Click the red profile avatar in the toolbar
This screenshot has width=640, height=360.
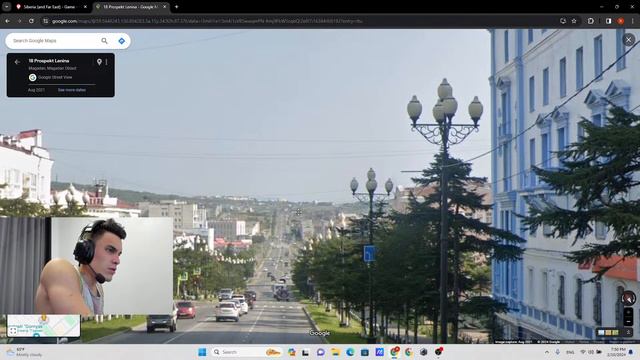620,21
